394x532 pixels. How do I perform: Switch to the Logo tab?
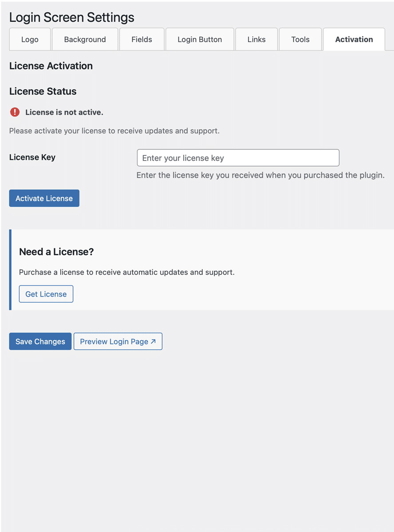(x=30, y=39)
